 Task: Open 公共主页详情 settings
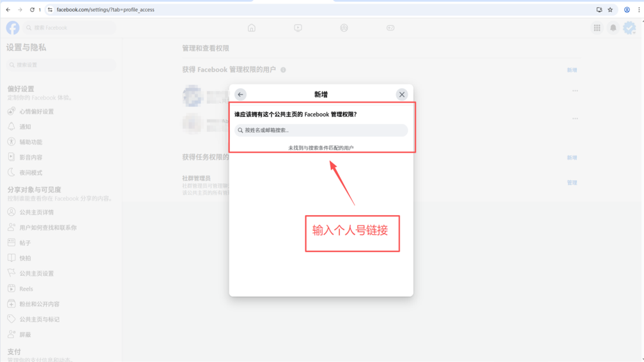(x=36, y=213)
